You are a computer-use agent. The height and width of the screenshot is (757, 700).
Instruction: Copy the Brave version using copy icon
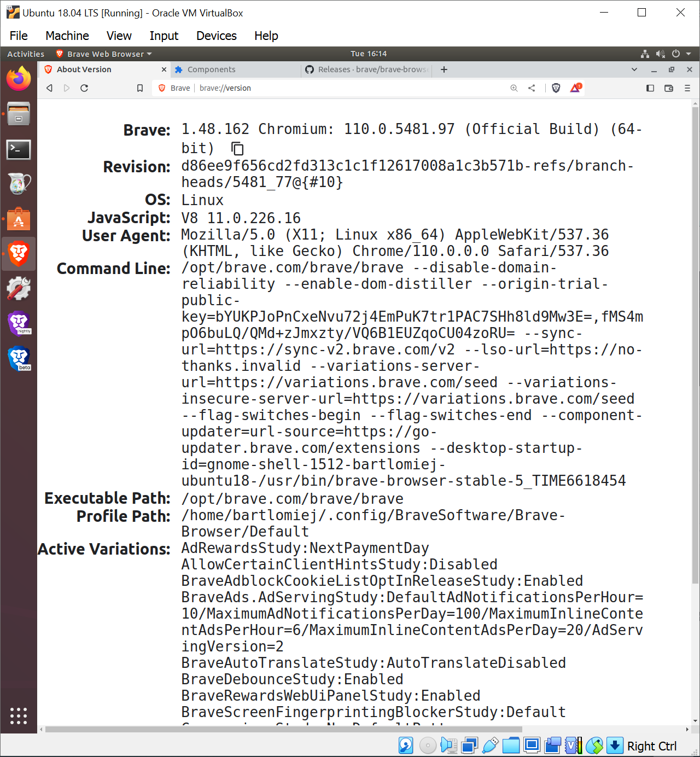236,148
